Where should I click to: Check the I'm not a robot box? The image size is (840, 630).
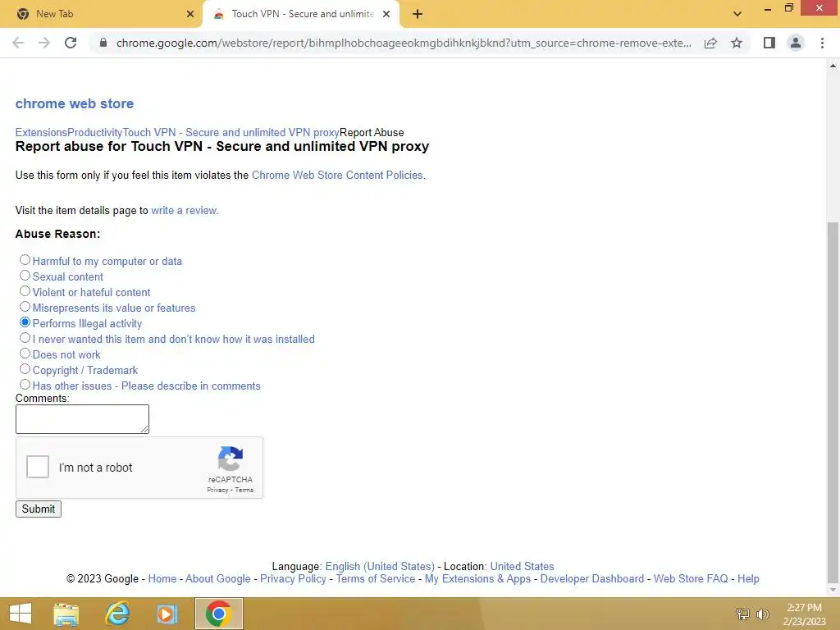[x=38, y=467]
